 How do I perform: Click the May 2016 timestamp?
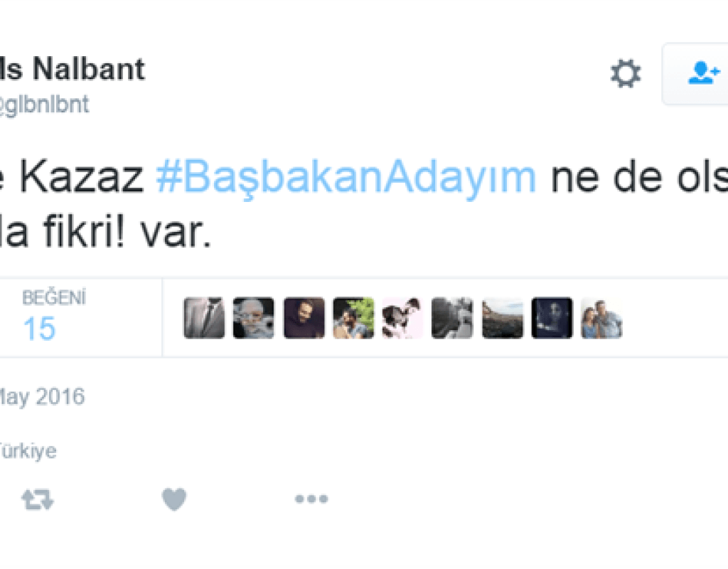coord(42,398)
